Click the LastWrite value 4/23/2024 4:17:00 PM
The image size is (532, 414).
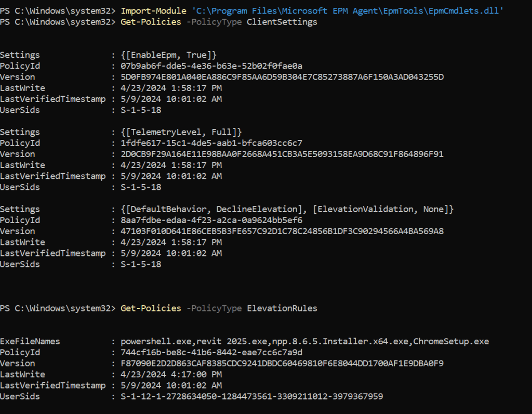171,374
